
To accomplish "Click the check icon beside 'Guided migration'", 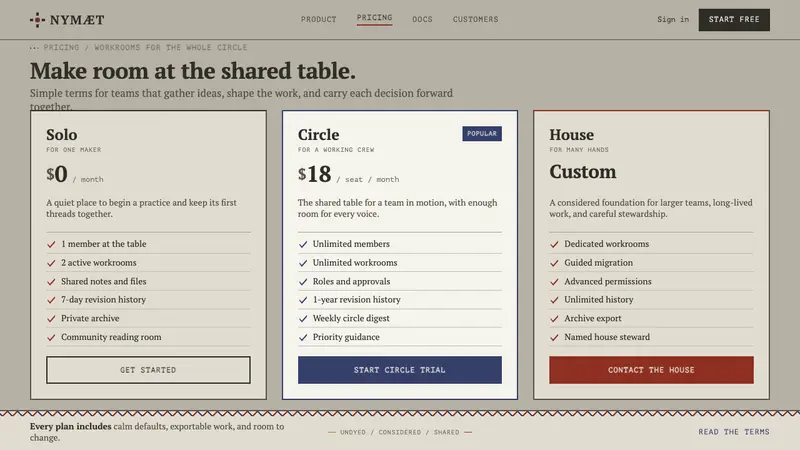I will click(x=554, y=263).
